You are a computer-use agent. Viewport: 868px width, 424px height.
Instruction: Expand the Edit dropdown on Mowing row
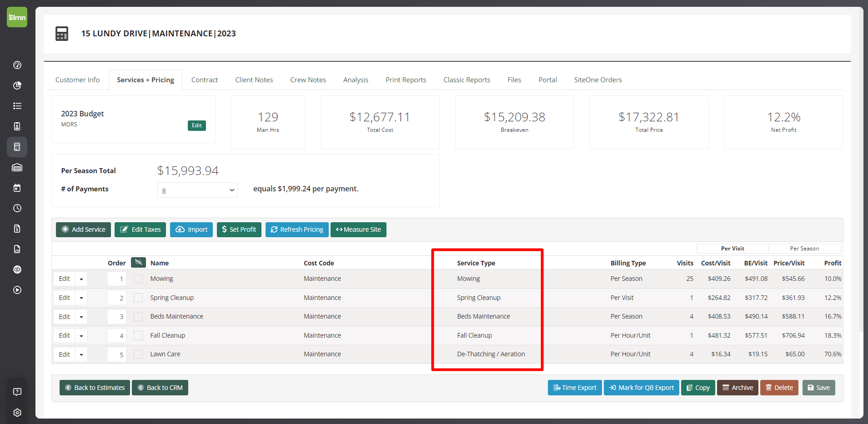coord(81,279)
